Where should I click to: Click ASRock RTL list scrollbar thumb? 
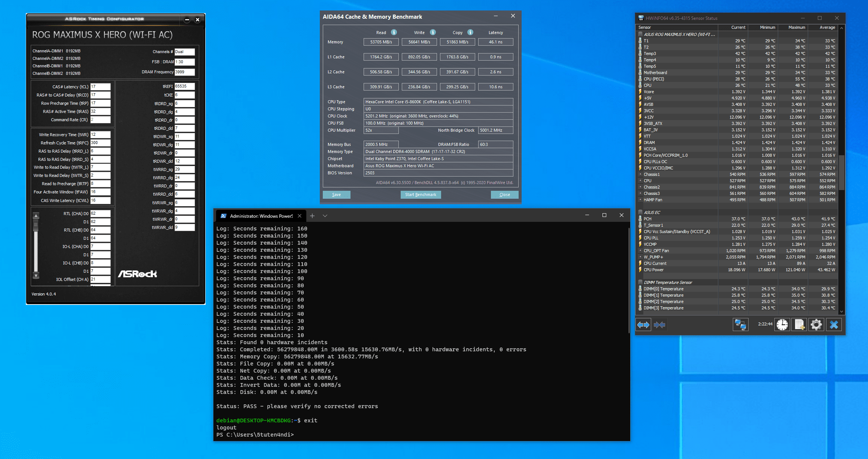(x=36, y=225)
